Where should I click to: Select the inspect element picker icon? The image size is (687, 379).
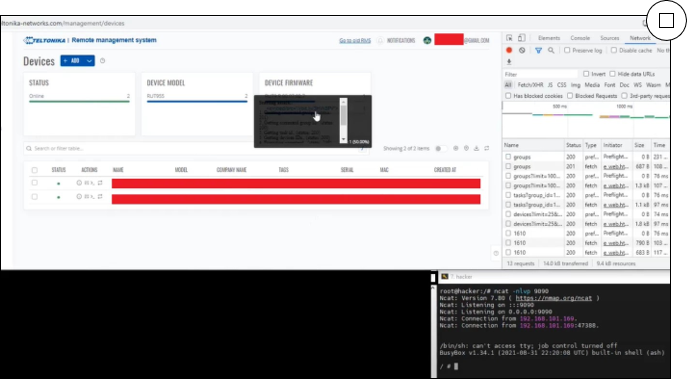509,38
